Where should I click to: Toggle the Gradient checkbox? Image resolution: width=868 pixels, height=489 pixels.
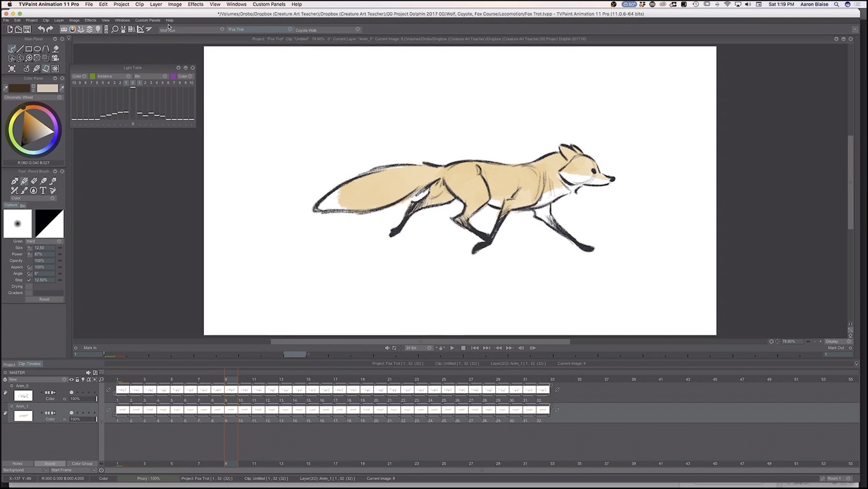29,293
